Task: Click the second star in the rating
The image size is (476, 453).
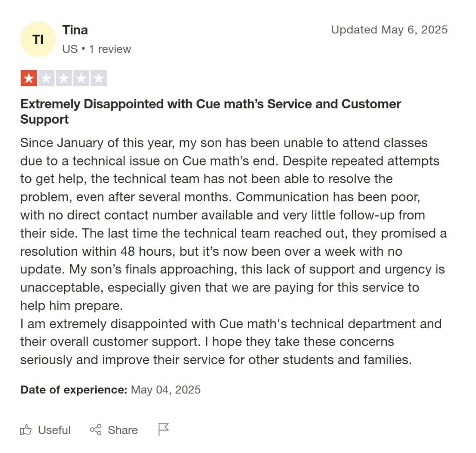Action: [46, 78]
